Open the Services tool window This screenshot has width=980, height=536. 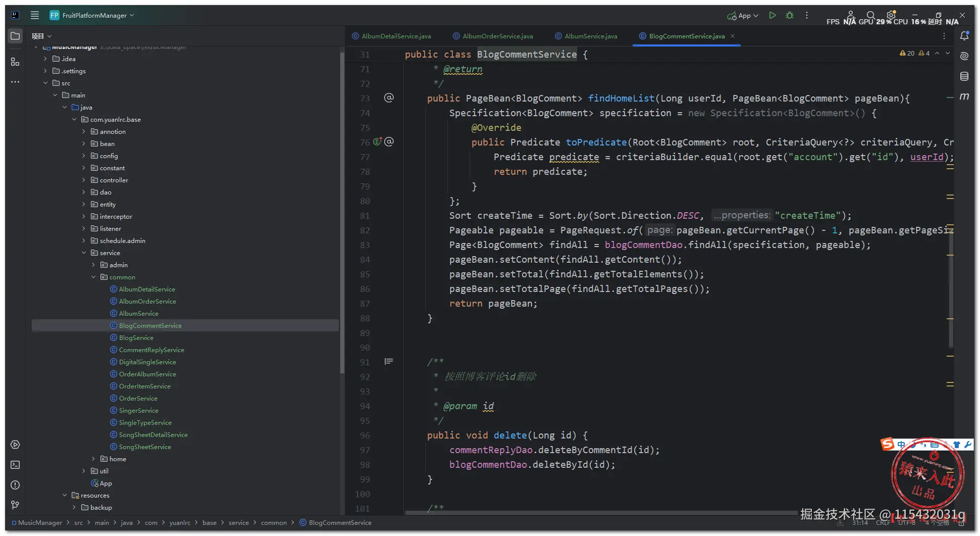(15, 445)
